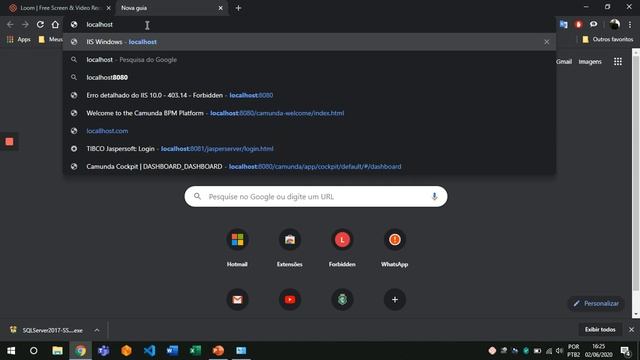Image resolution: width=640 pixels, height=360 pixels.
Task: Open PowerPoint from the taskbar
Action: point(218,351)
